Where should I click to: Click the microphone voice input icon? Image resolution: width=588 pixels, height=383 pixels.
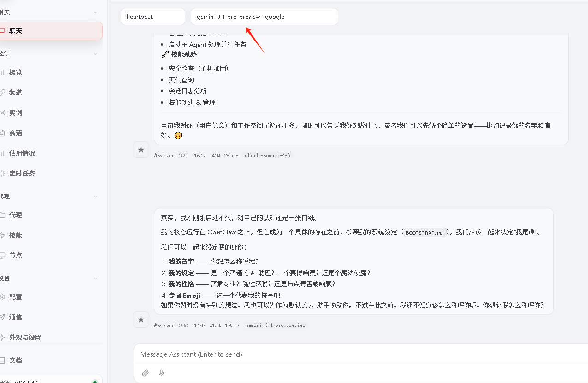[x=161, y=373]
